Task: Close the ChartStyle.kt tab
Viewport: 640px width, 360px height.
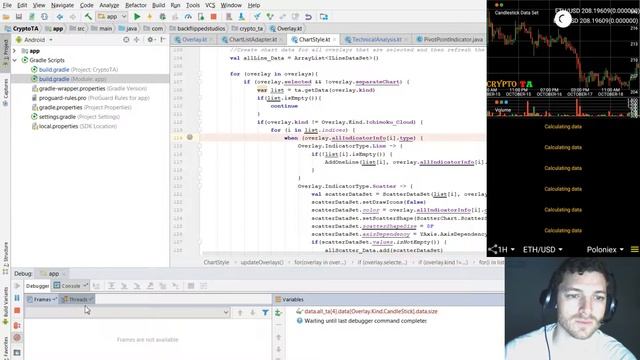Action: tap(334, 40)
